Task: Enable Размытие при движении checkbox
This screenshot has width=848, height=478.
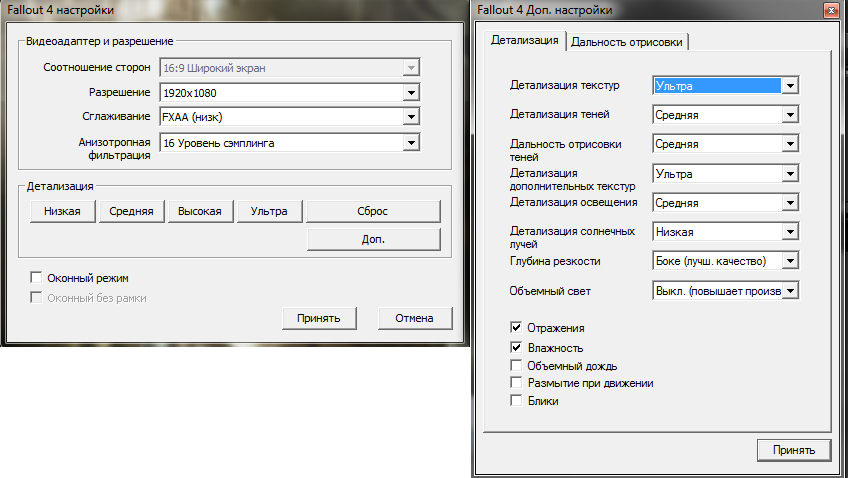Action: (x=516, y=383)
